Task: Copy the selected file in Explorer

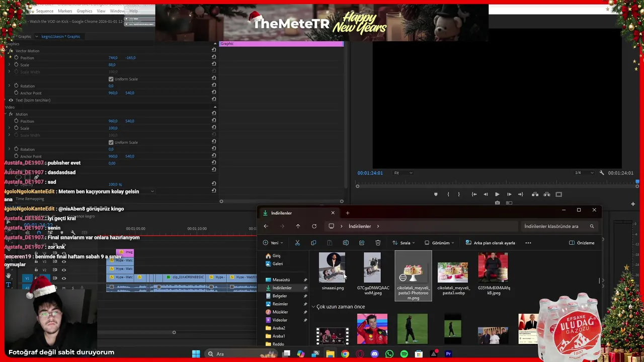Action: tap(313, 243)
